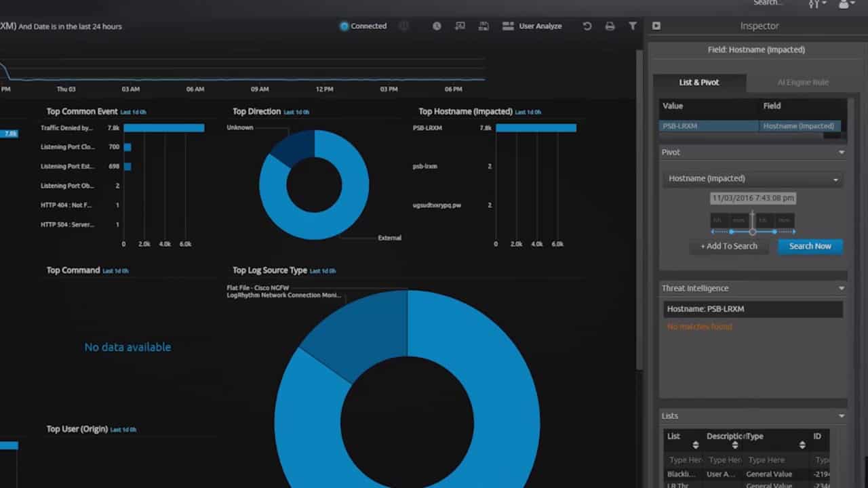Screen dimensions: 868x488
Task: Click the refresh/undo arrow icon
Action: tap(587, 26)
